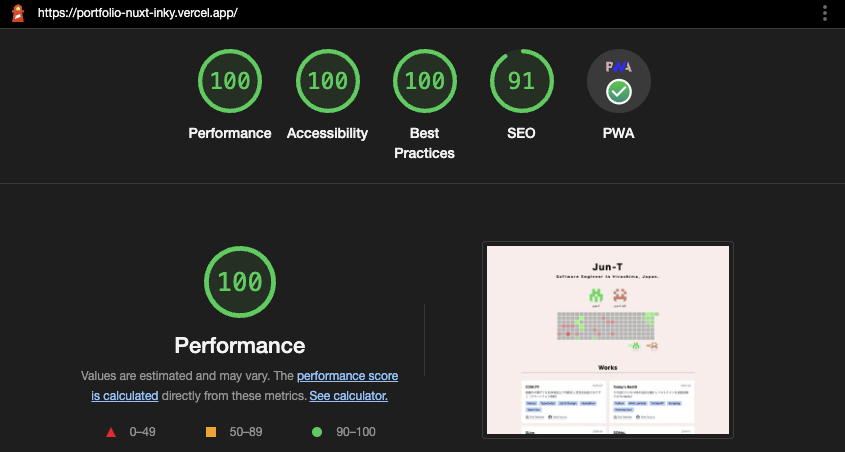Click the 'Values are estimated and may vary' text
Viewport: 845px width, 452px height.
176,376
